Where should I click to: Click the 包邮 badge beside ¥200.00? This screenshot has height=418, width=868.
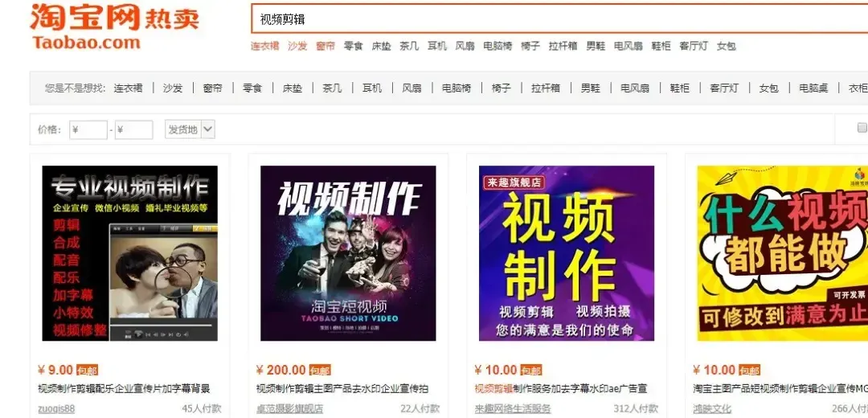[x=320, y=371]
